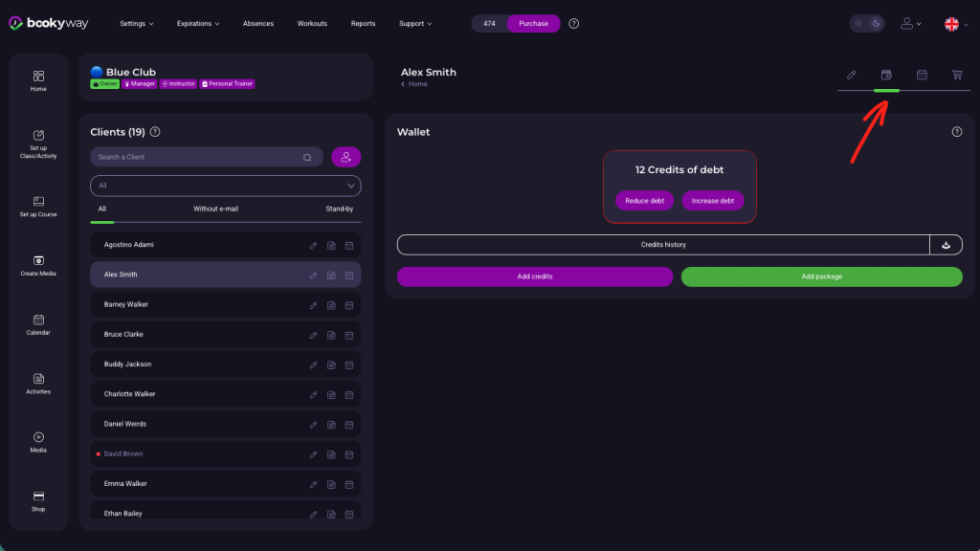Click the Add credits button

[535, 276]
